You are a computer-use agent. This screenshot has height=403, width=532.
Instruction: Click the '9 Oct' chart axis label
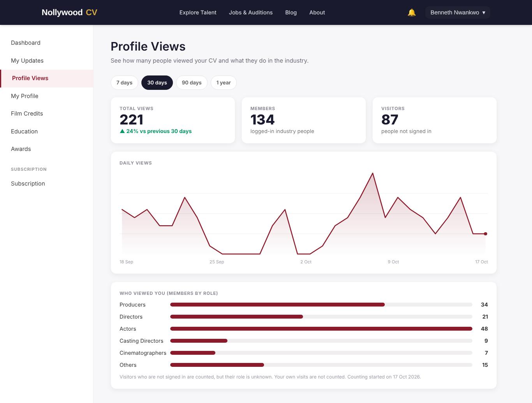coord(393,262)
